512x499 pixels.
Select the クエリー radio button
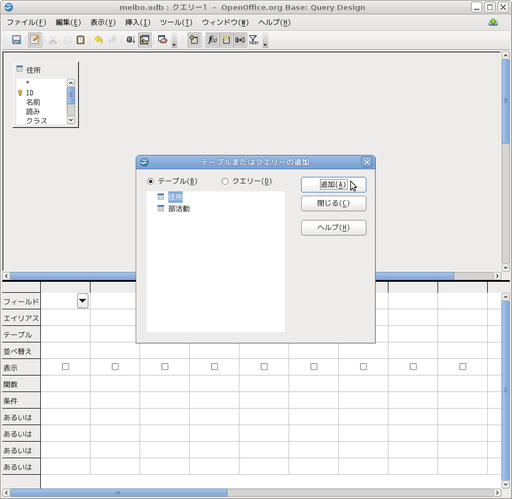225,181
